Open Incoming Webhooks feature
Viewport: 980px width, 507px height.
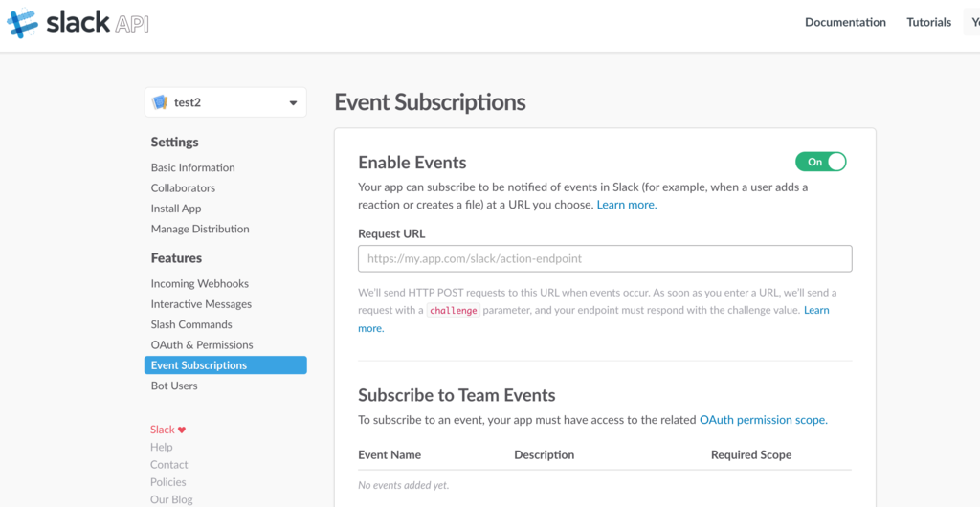[199, 283]
